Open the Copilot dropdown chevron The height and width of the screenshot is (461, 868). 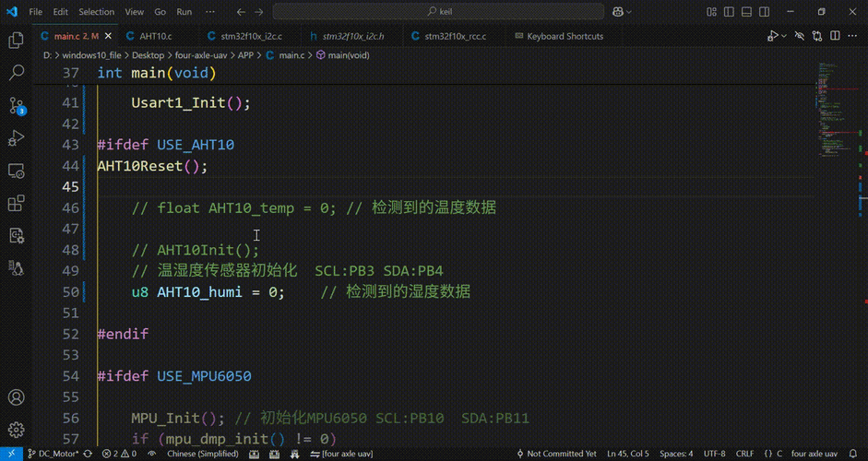point(629,12)
